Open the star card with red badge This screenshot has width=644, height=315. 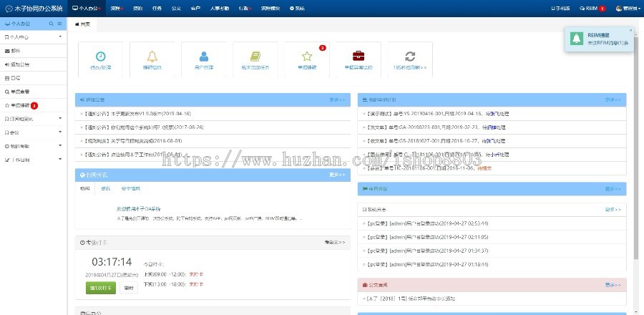pyautogui.click(x=307, y=59)
